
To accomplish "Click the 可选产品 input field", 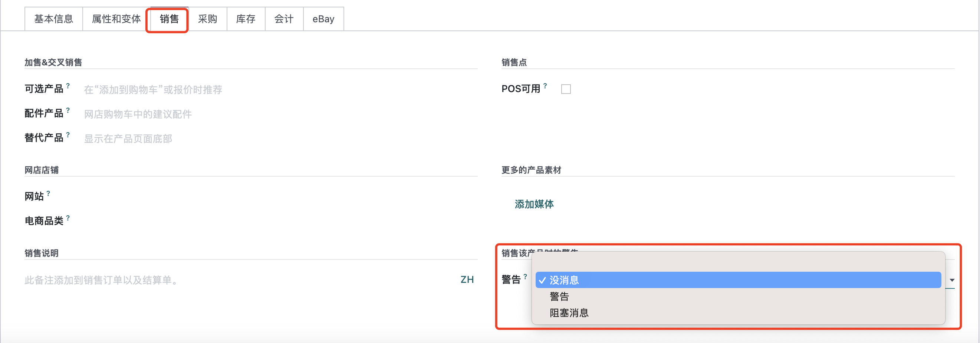I will 280,90.
